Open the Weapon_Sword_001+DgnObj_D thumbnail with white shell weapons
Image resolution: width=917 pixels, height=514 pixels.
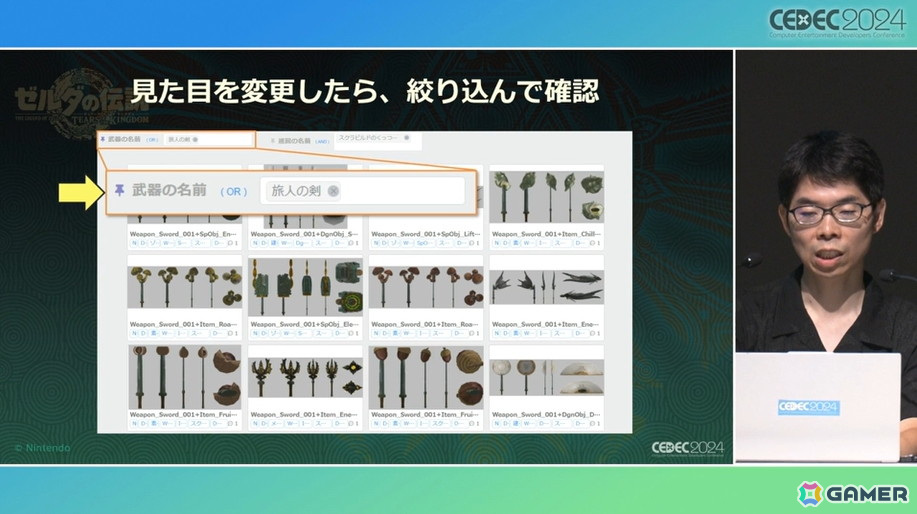[546, 377]
